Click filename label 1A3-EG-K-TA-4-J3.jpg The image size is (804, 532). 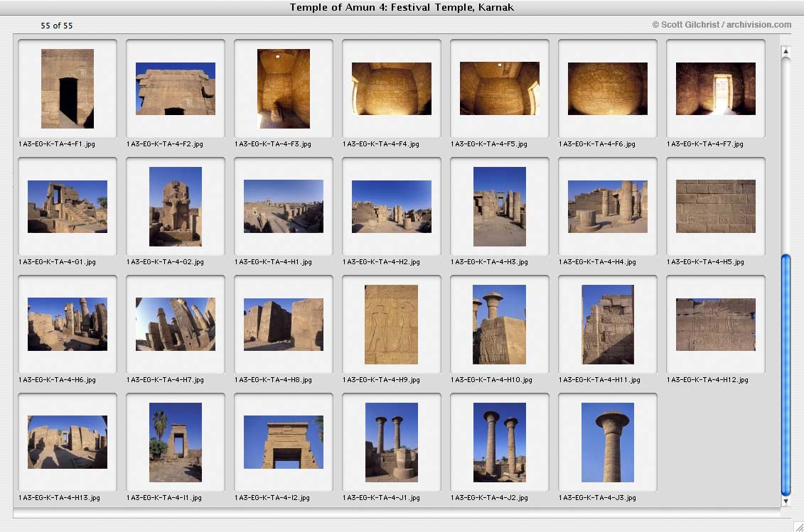tap(597, 498)
